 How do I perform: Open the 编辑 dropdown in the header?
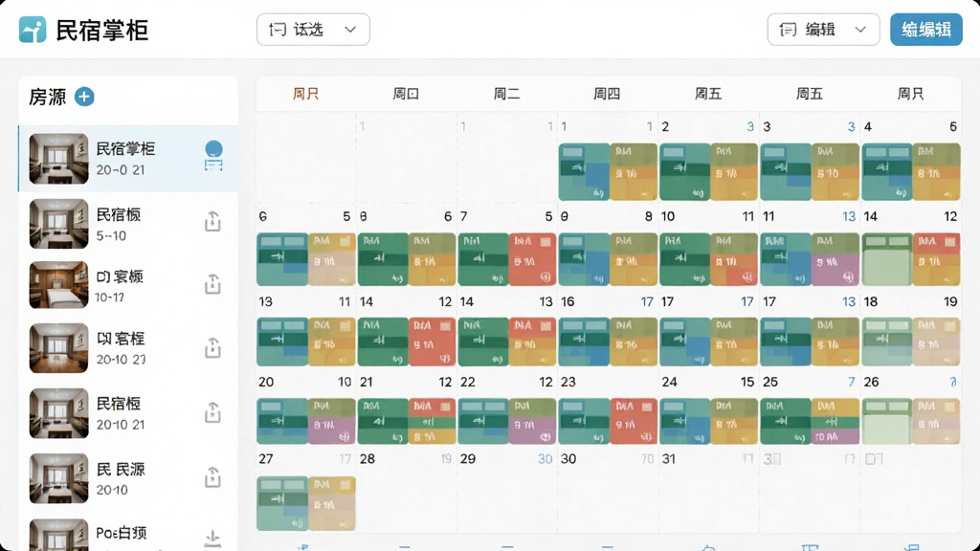point(823,30)
